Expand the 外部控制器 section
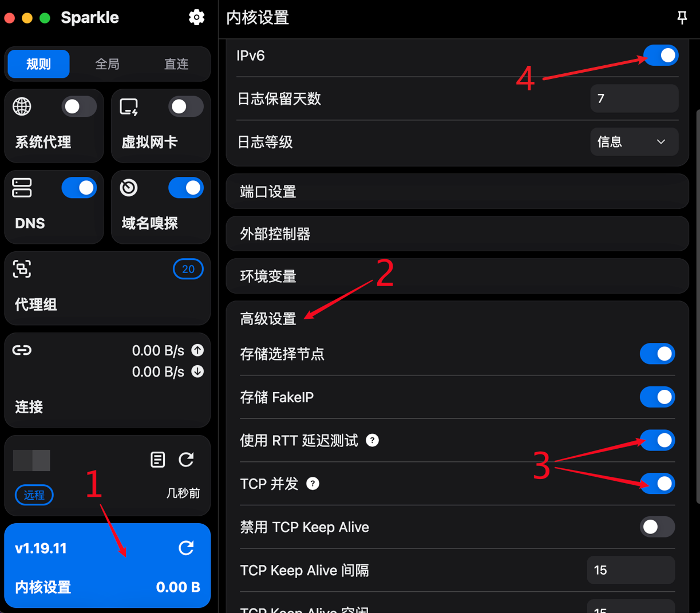 [x=457, y=234]
